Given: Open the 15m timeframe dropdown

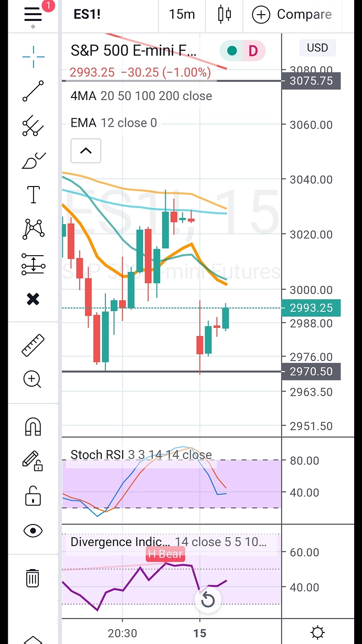Looking at the screenshot, I should click(182, 15).
